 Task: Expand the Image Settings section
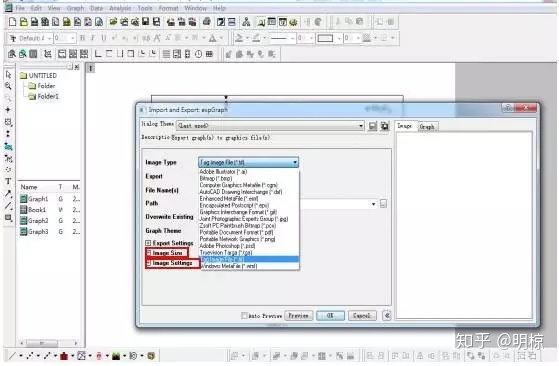[x=149, y=263]
